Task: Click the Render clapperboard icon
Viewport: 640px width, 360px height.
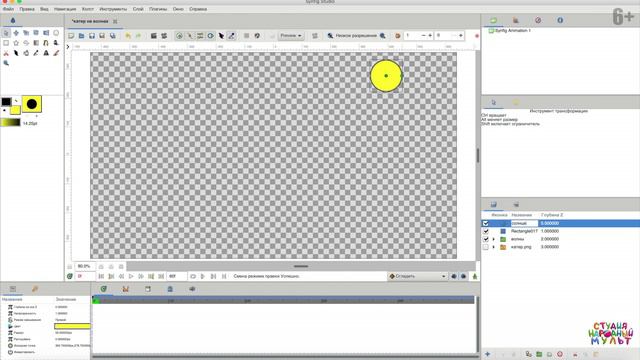Action: point(153,36)
